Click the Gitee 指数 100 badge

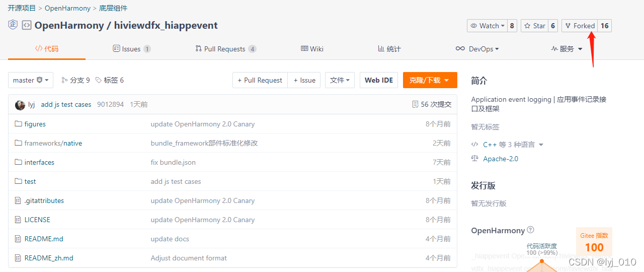[x=594, y=242]
